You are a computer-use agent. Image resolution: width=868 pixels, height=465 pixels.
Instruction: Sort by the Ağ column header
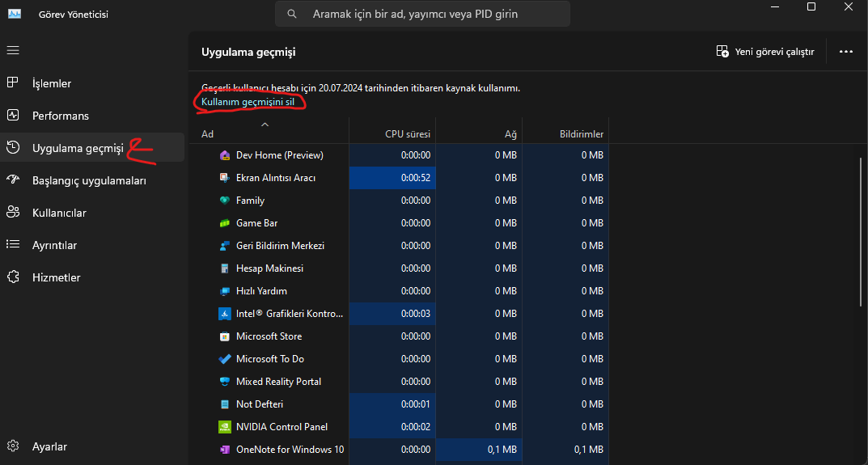pos(479,131)
